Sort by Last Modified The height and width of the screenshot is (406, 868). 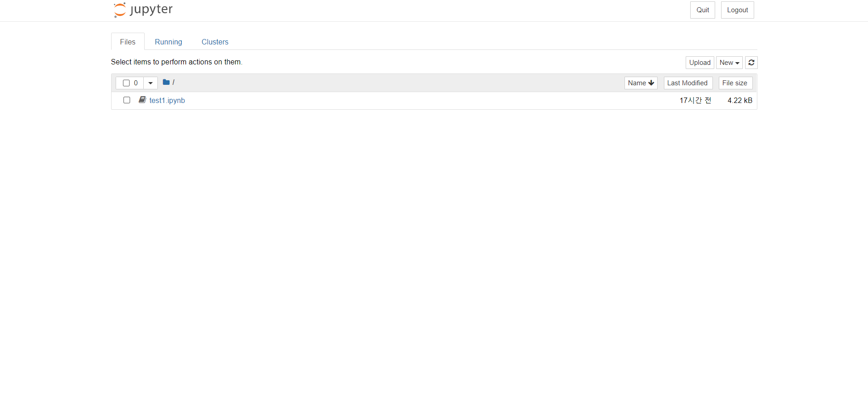(688, 83)
